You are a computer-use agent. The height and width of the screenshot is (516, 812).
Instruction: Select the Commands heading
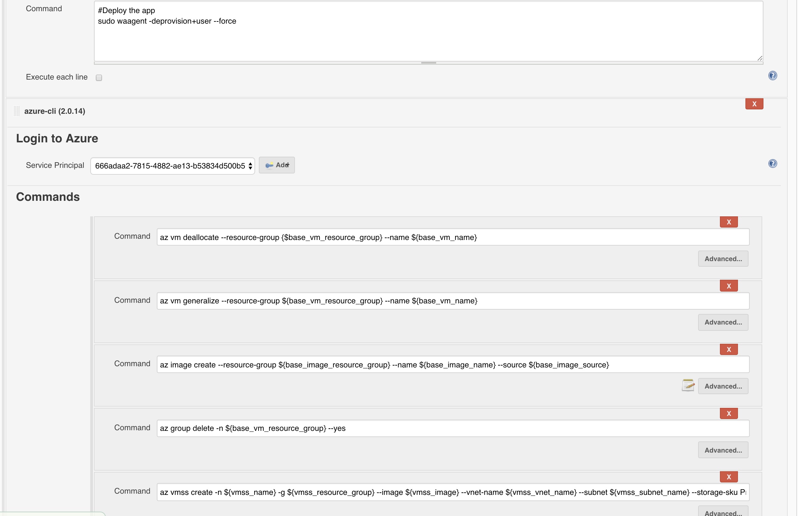[x=48, y=197]
